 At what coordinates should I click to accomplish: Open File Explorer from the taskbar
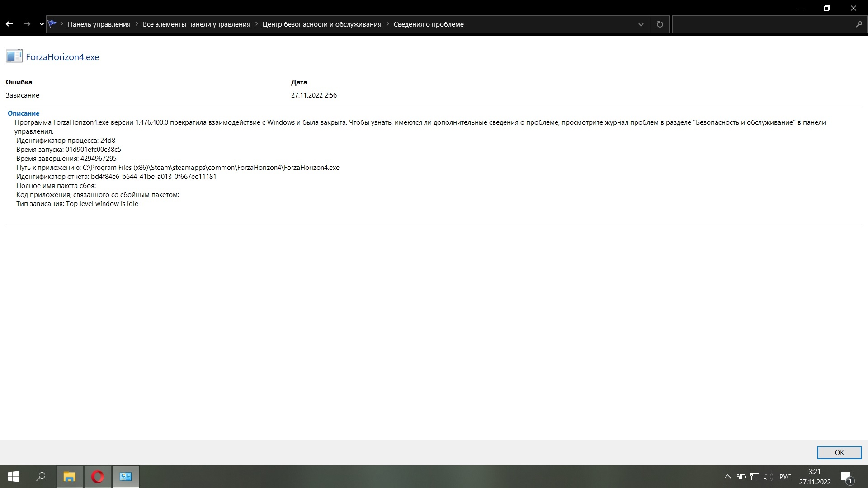pyautogui.click(x=70, y=477)
